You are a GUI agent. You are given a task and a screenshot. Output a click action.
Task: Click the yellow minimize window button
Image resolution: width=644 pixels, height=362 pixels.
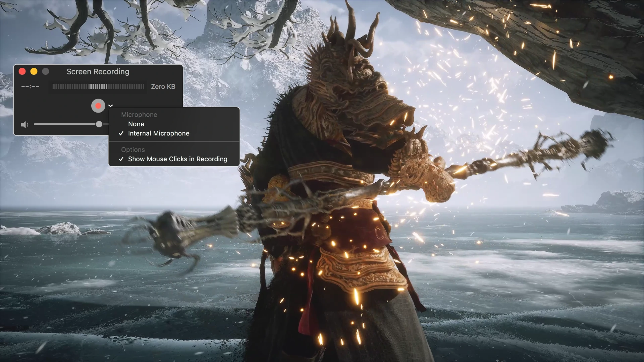[x=34, y=71]
